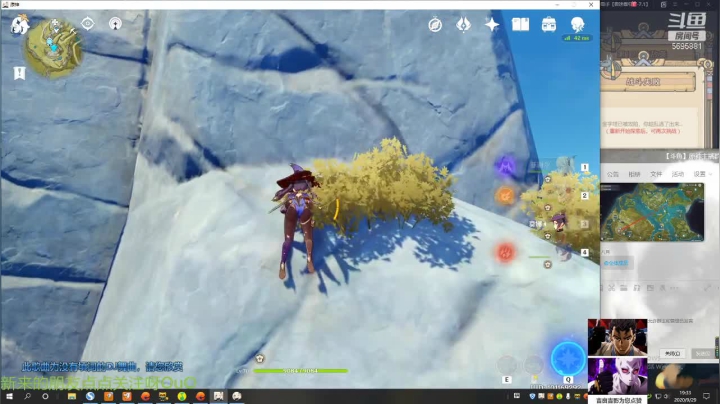Select the orange pyro burst orb
Viewport: 720px width, 404px height.
click(x=505, y=196)
